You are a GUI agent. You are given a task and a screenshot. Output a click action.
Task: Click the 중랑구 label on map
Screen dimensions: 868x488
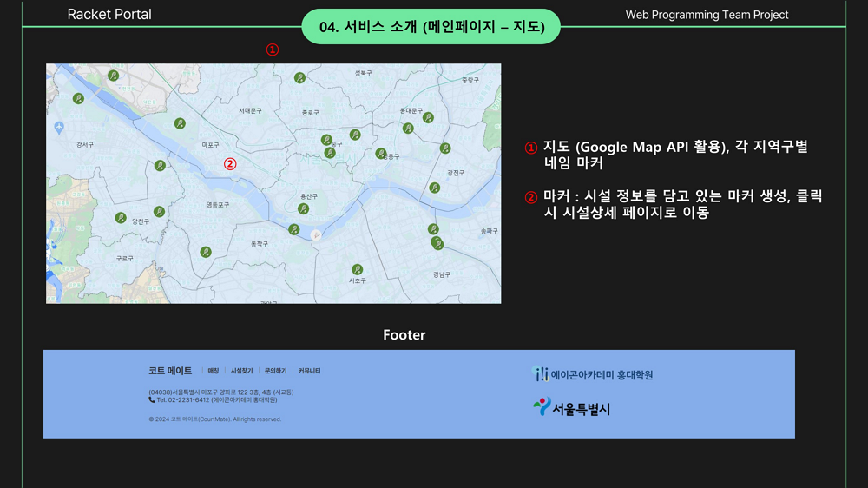pos(470,80)
